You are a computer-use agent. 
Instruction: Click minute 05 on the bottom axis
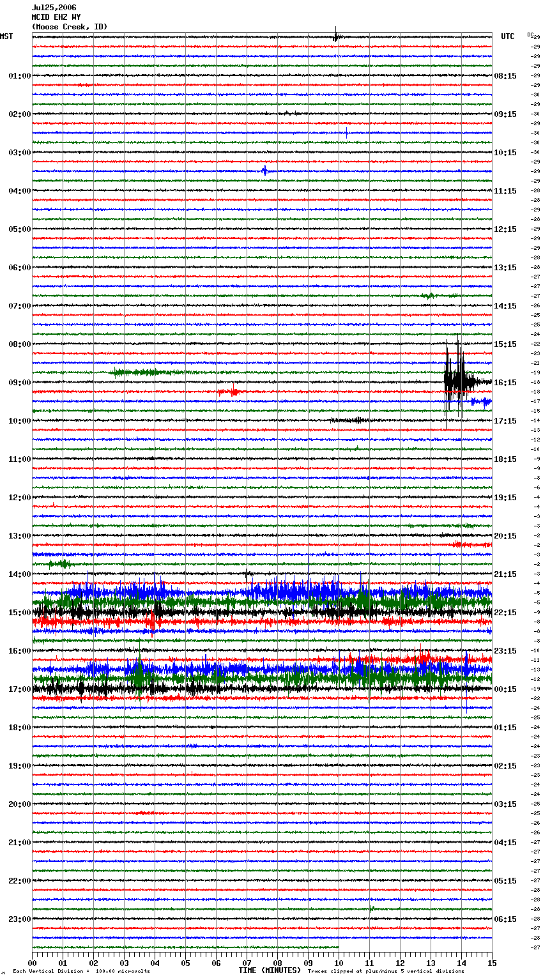point(185,963)
